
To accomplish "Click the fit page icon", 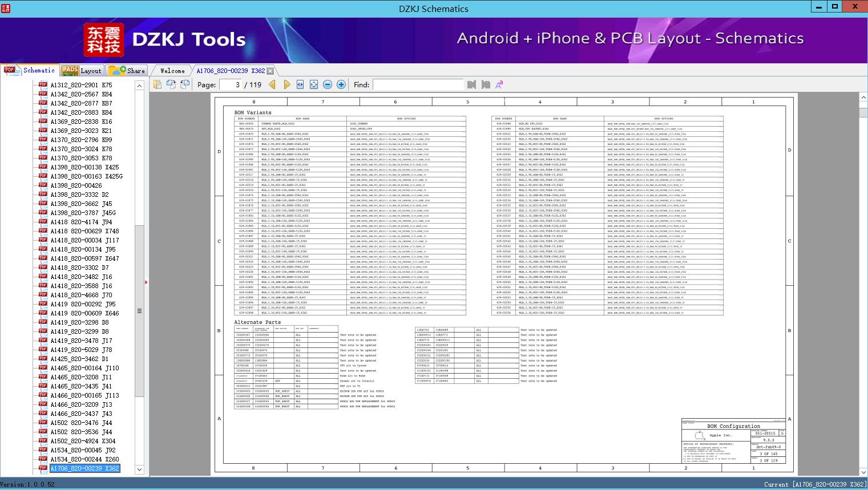I will click(314, 84).
